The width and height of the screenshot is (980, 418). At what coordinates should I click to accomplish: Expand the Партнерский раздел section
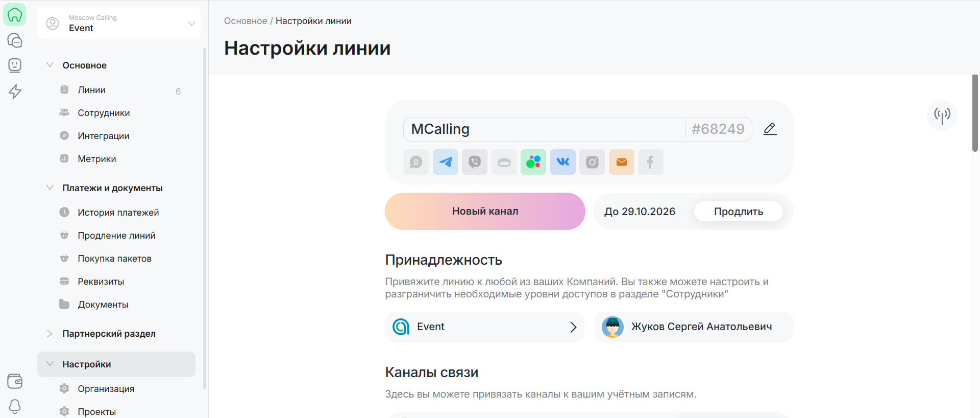point(50,334)
